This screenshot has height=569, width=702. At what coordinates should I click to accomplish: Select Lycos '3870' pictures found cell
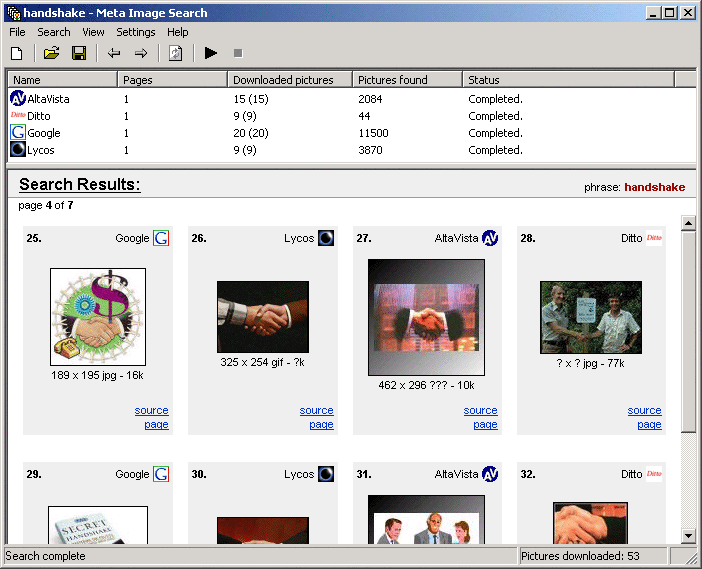click(x=370, y=150)
